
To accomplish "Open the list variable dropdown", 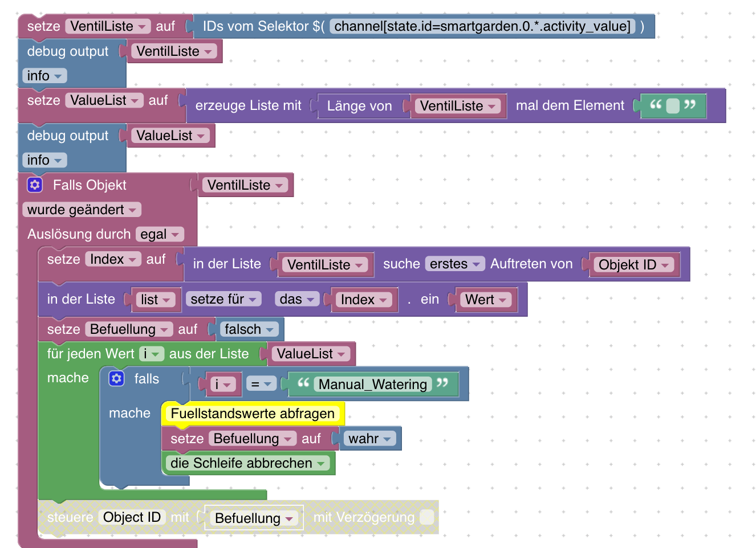I will pyautogui.click(x=156, y=300).
